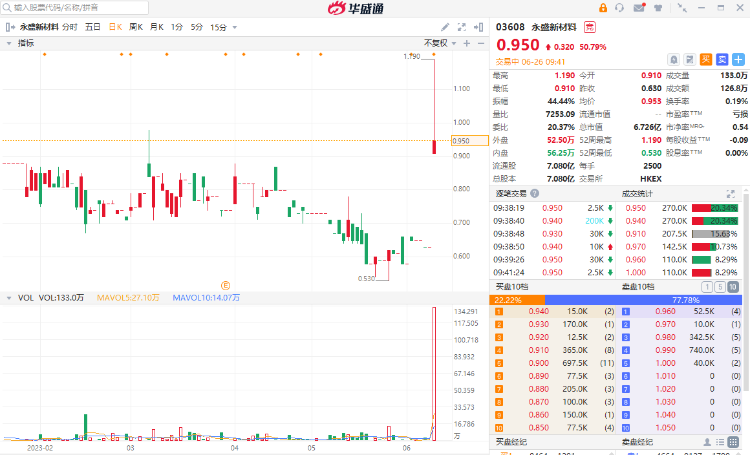Viewport: 750px width, 455px height.
Task: Zoom in chart with plus icon
Action: 467,44
